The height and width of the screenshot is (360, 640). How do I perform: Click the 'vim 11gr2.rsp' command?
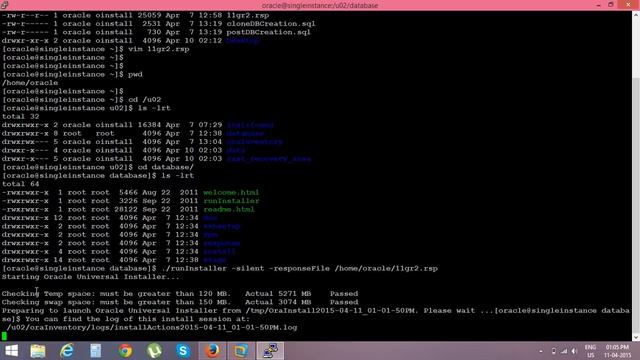click(159, 49)
